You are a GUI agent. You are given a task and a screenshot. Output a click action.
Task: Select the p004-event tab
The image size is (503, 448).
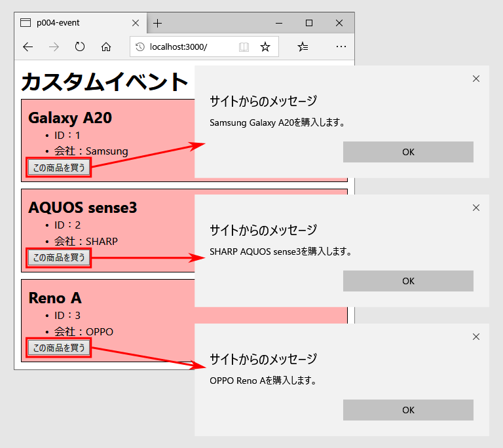(x=81, y=23)
